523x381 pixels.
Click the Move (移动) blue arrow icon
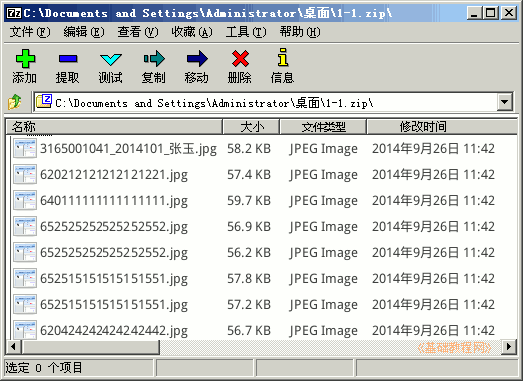pos(197,59)
